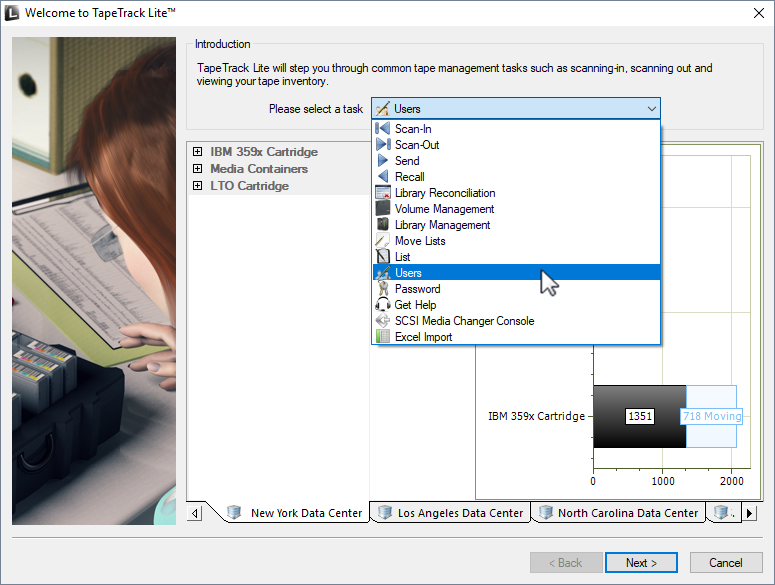
Task: Click the Library Management icon
Action: click(x=383, y=224)
